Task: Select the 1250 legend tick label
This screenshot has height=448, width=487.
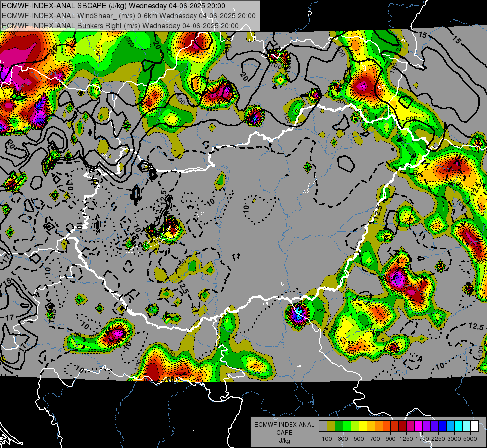Action: coord(406,439)
